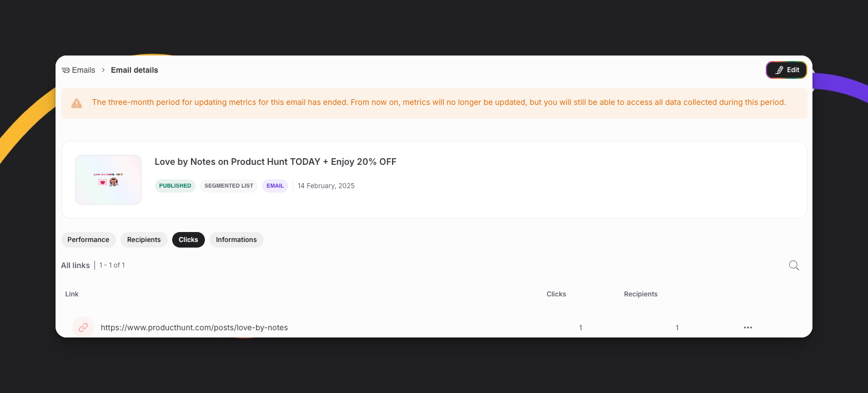Open the Informations tab

tap(236, 240)
